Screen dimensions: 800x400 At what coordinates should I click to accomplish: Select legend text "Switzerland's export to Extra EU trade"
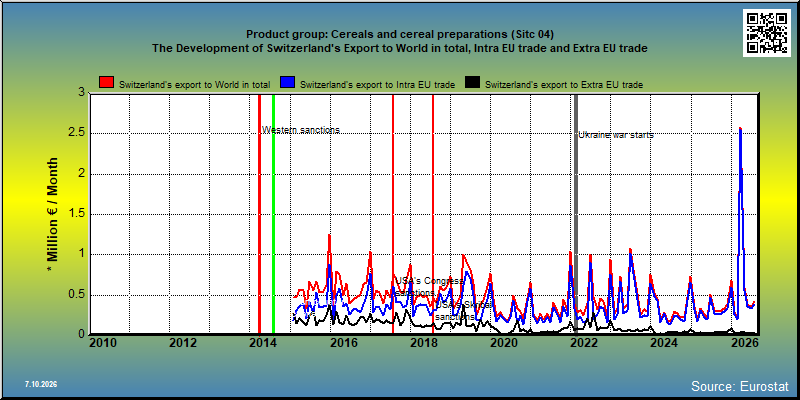[564, 85]
